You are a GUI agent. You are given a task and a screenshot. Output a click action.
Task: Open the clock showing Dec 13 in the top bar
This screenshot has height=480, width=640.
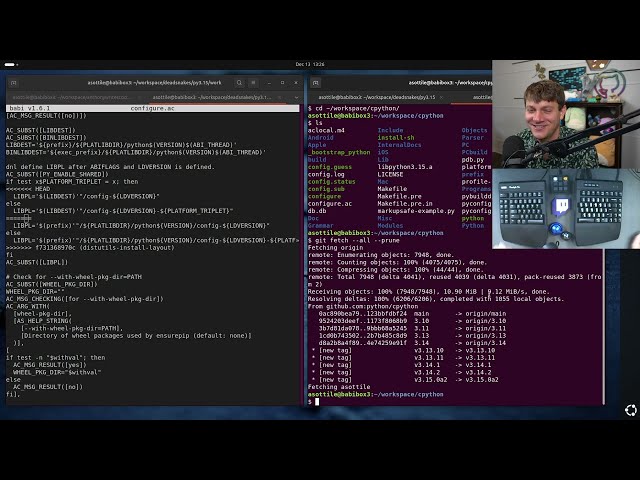pyautogui.click(x=310, y=64)
